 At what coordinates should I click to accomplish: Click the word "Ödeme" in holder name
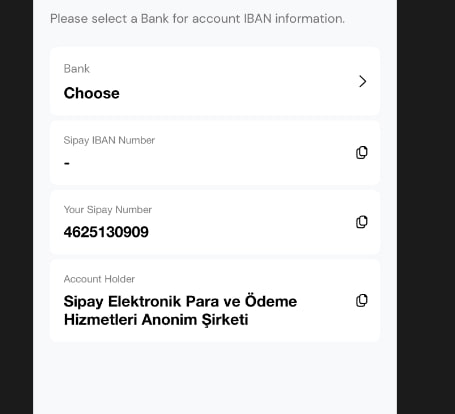point(271,301)
